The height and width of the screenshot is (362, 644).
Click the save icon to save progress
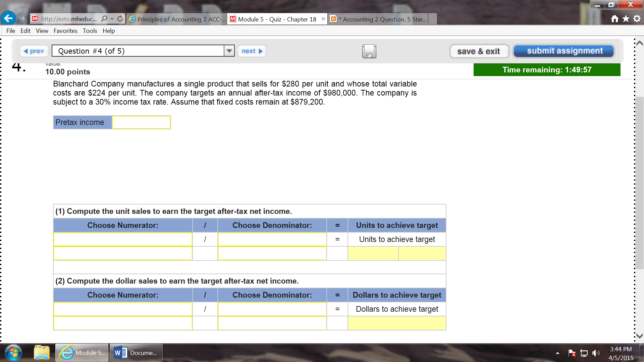(369, 51)
